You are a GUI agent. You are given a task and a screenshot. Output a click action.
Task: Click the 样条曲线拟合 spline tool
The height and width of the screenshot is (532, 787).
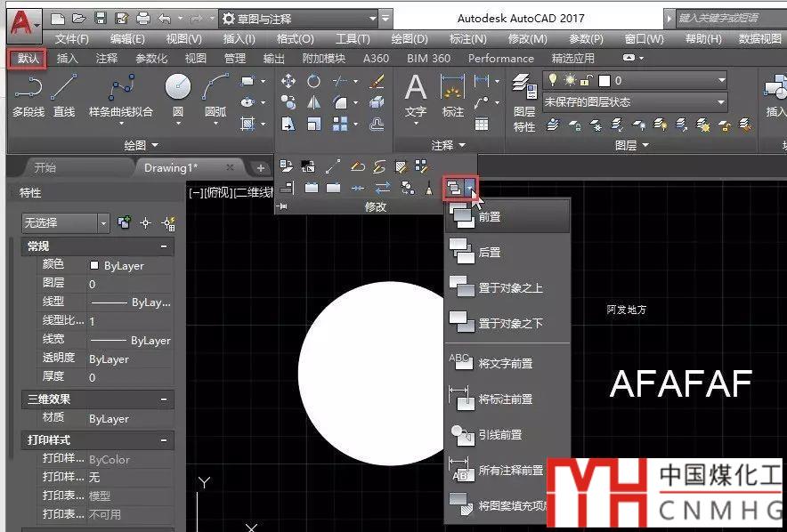[120, 95]
